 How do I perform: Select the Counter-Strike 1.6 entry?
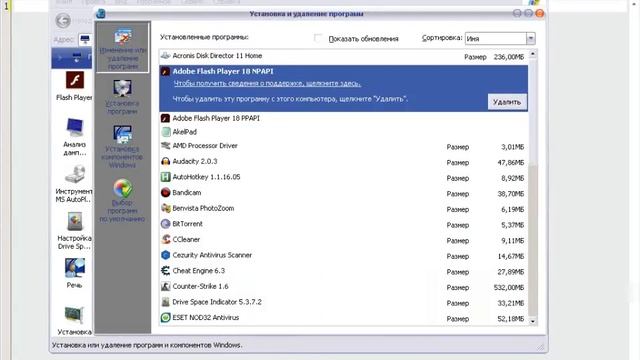coord(343,287)
